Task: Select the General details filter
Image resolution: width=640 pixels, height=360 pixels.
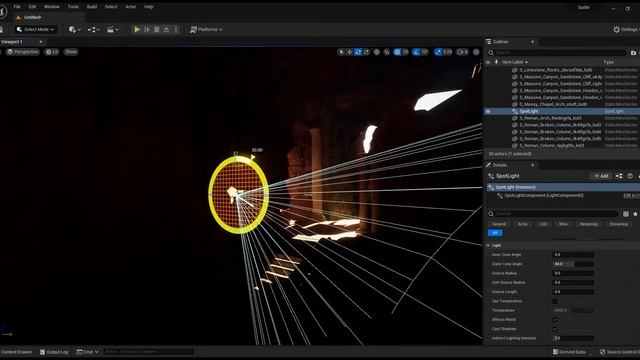Action: pos(499,224)
